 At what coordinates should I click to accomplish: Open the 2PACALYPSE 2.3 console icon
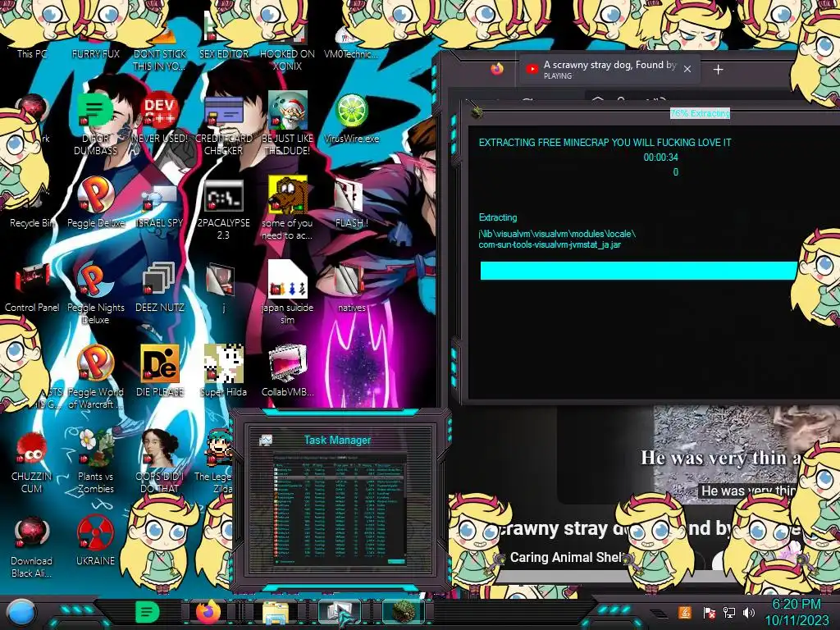click(223, 209)
